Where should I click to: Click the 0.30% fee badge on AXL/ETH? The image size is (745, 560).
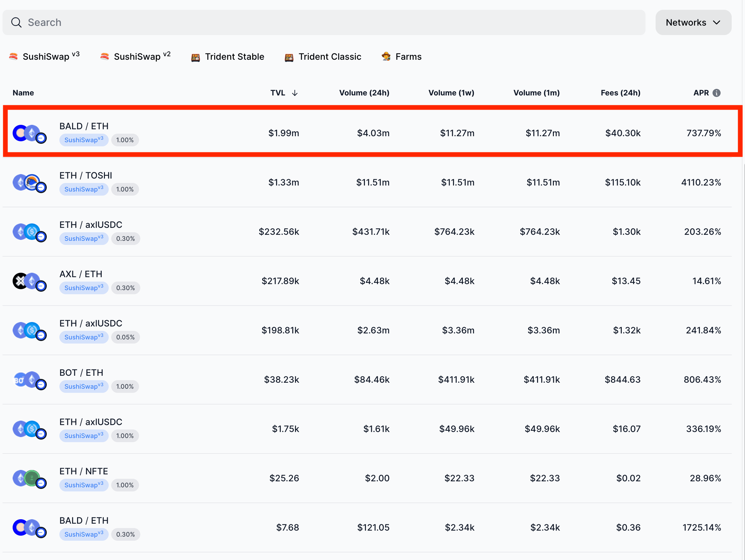125,288
